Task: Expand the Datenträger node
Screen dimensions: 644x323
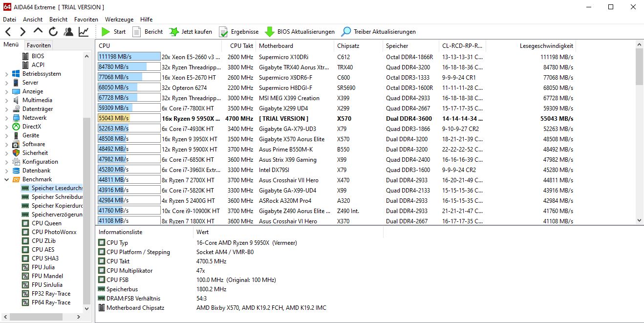Action: 6,109
